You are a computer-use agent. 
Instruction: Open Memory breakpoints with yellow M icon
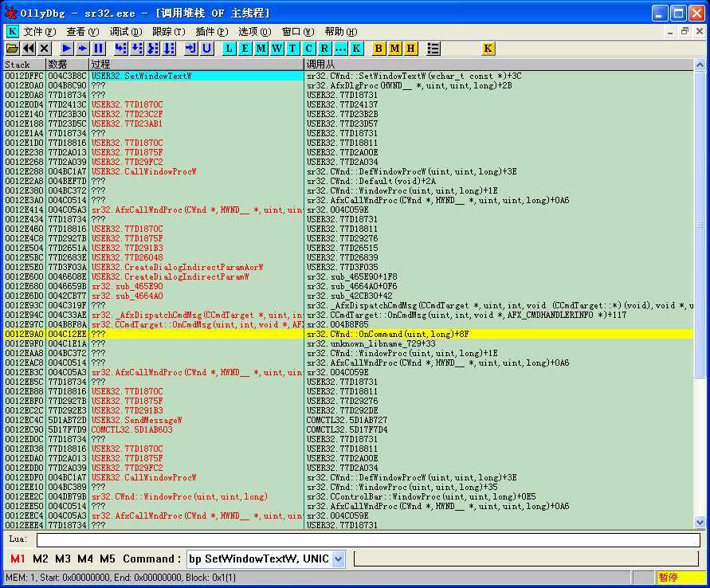pos(395,48)
